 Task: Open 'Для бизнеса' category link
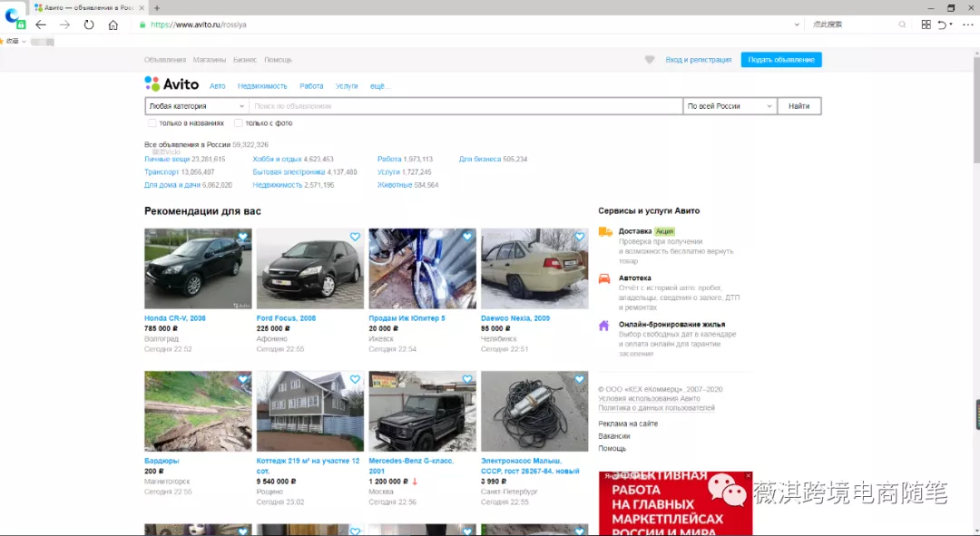tap(480, 160)
